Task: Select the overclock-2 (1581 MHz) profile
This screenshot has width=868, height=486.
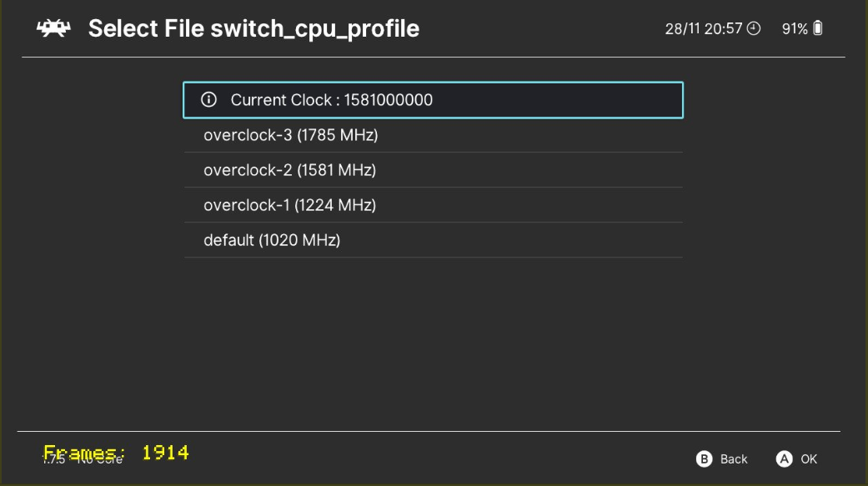Action: coord(434,170)
